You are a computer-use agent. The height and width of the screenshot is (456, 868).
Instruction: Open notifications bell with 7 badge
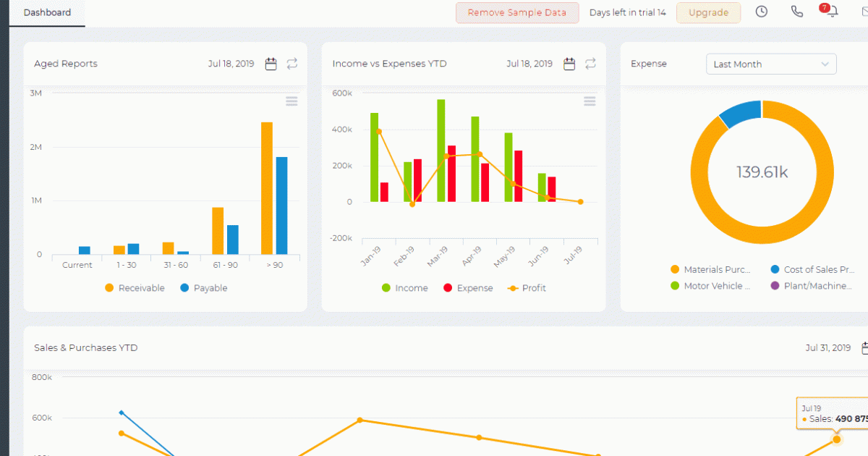coord(830,12)
